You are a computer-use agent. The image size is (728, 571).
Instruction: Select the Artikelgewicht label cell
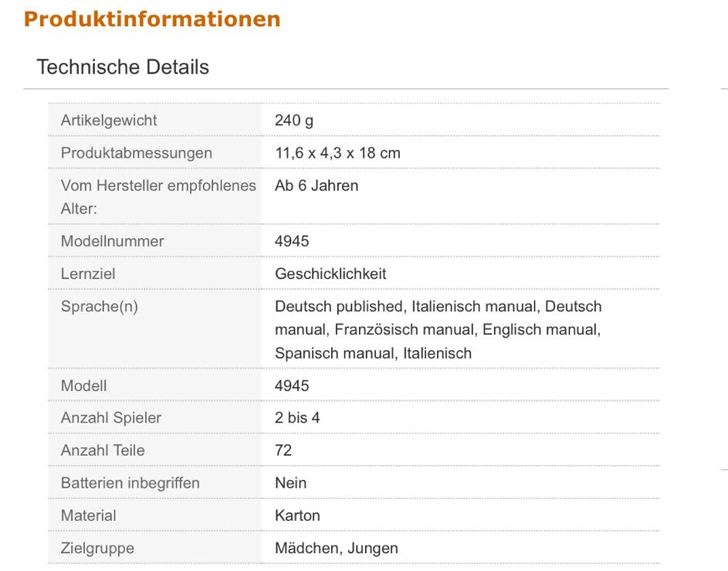pos(109,121)
